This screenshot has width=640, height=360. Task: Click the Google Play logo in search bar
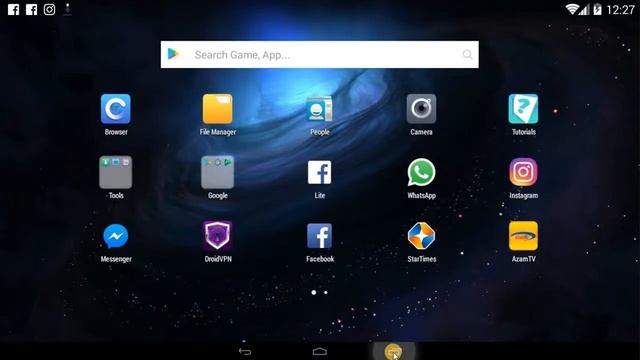(x=173, y=54)
